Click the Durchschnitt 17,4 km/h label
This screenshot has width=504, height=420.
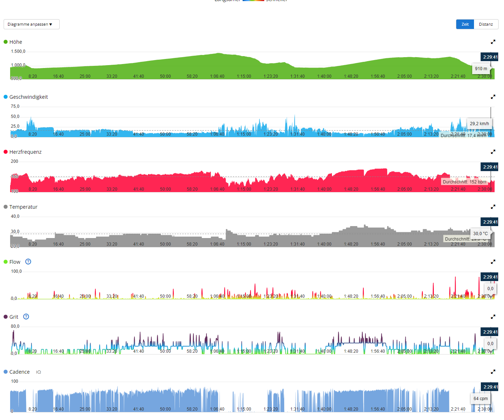(x=464, y=136)
